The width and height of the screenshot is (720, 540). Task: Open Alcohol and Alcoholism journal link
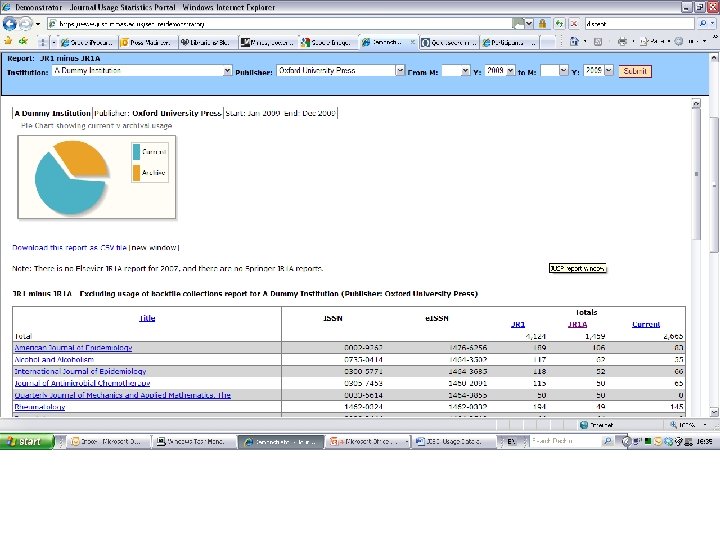point(54,360)
